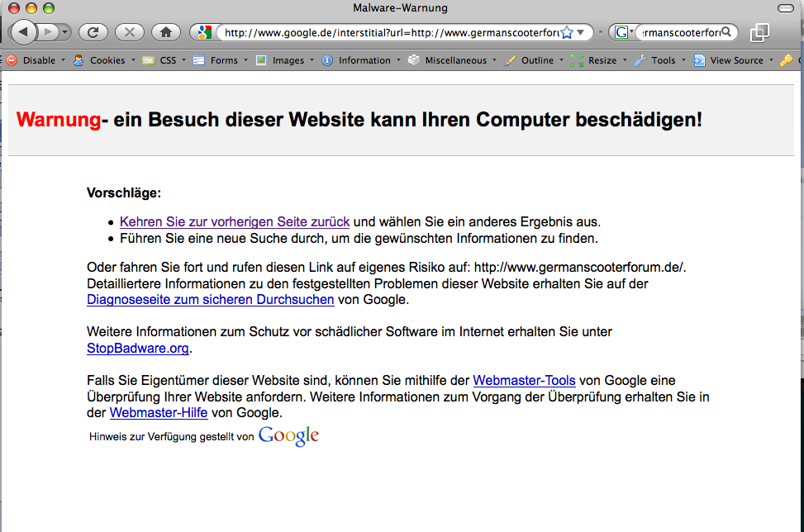The image size is (804, 532).
Task: Open the Miscellaneous menu
Action: pos(456,60)
